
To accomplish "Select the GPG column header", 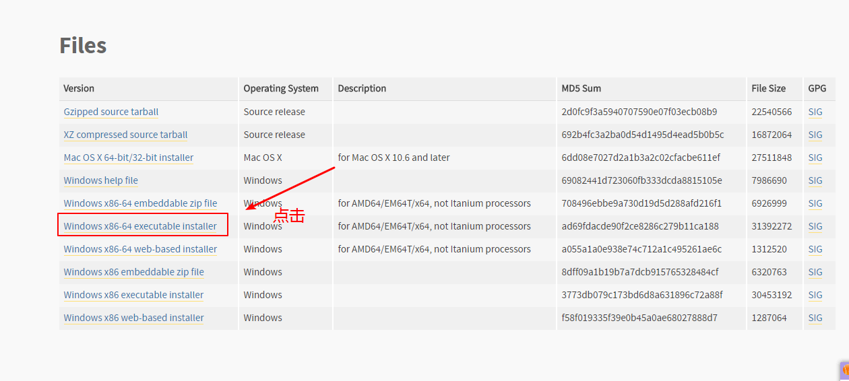I will pyautogui.click(x=817, y=88).
